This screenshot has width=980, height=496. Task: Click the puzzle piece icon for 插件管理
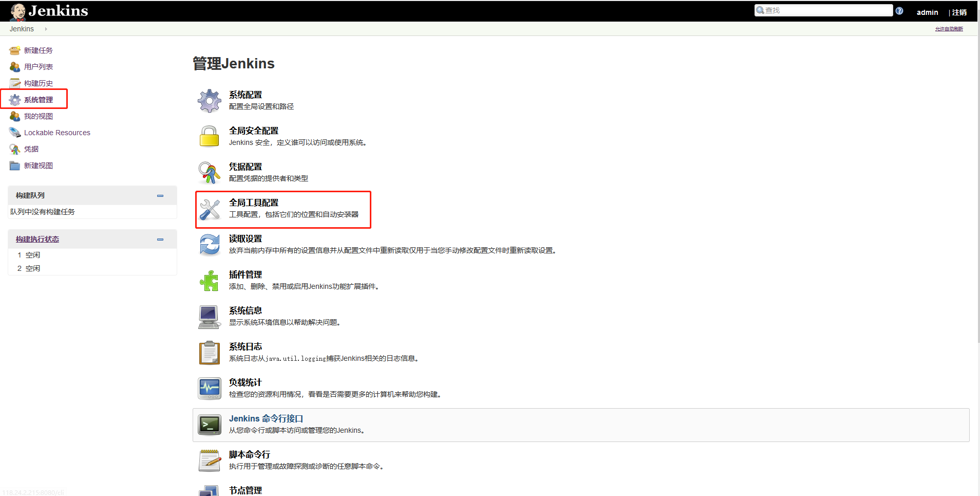[x=210, y=281]
